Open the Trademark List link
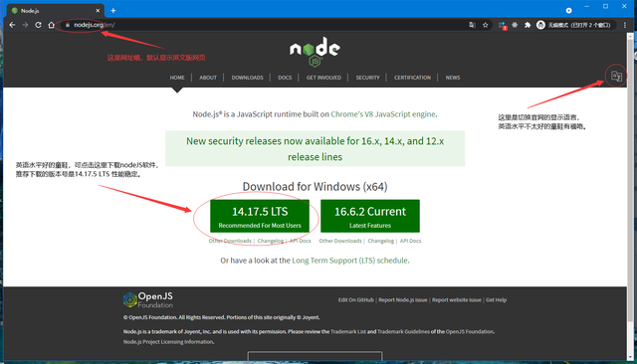The height and width of the screenshot is (364, 637). point(348,331)
